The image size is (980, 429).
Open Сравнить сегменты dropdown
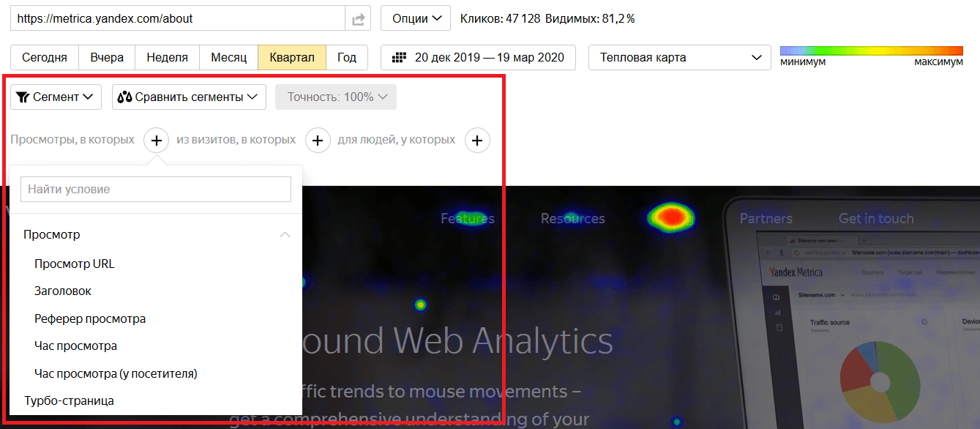coord(189,97)
